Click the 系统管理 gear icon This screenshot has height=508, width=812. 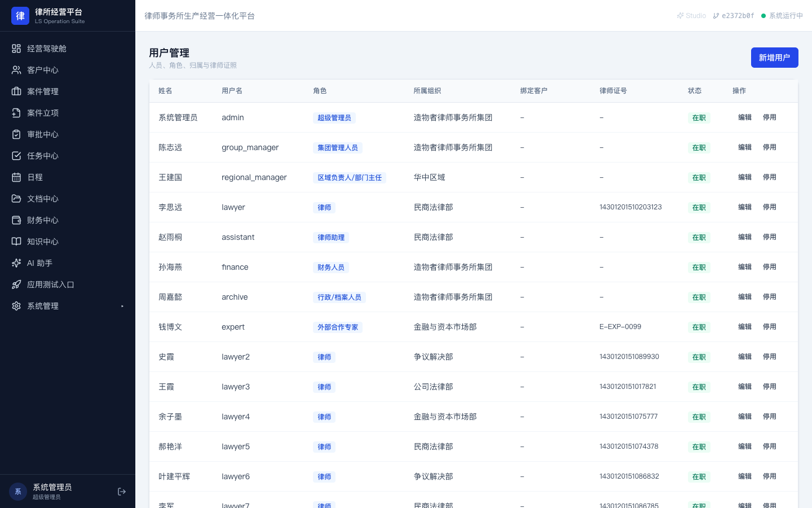tap(16, 306)
